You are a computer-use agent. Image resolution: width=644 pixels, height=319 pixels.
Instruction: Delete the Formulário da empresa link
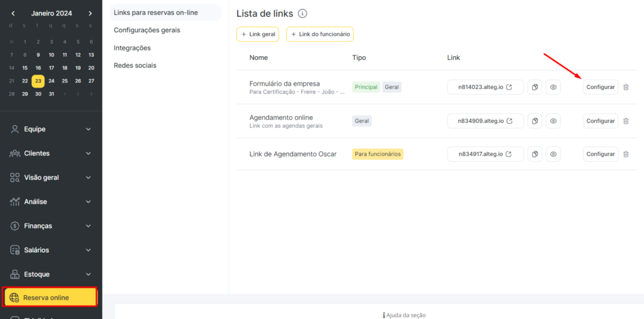click(626, 87)
